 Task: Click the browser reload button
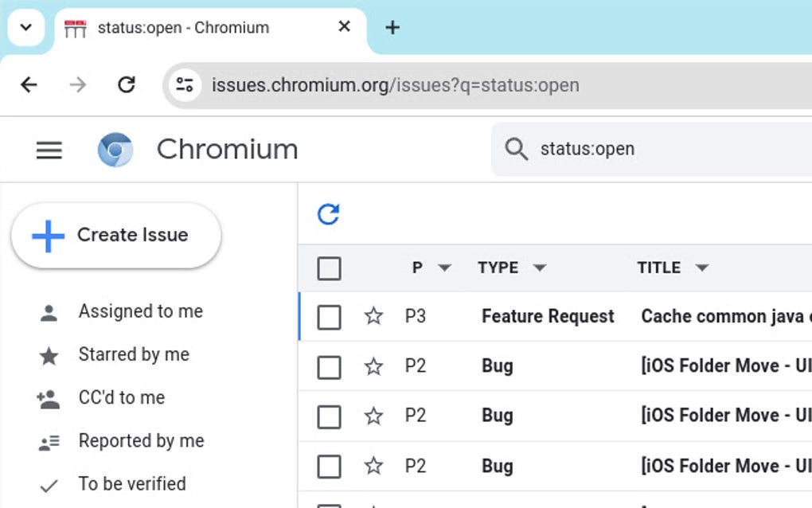coord(126,84)
